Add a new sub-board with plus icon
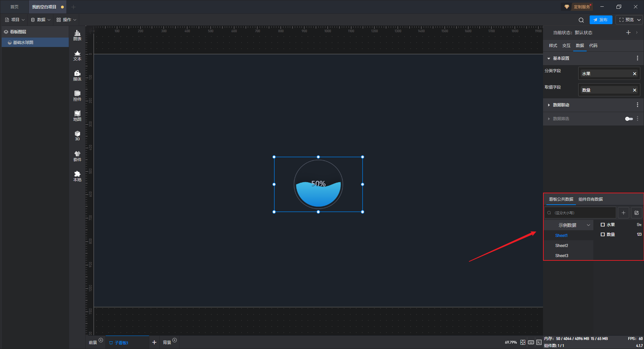The width and height of the screenshot is (644, 349). pos(154,342)
